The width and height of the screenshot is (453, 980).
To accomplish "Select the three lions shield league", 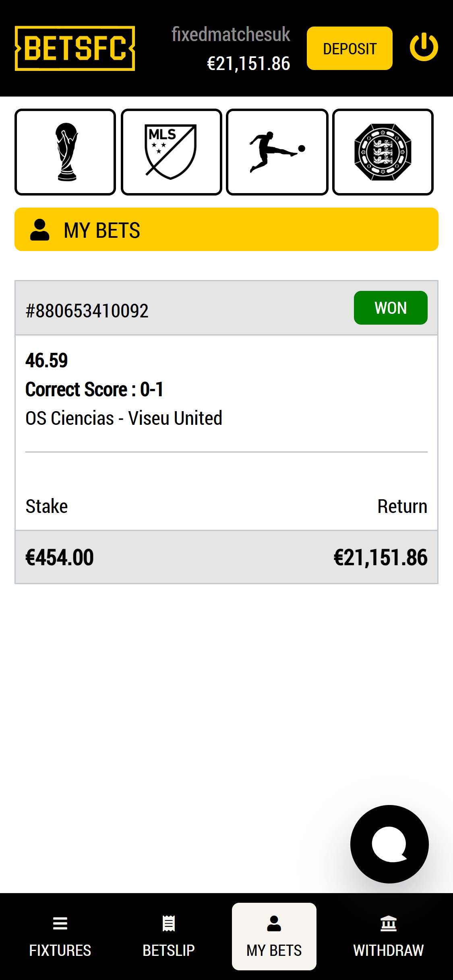I will pos(383,152).
